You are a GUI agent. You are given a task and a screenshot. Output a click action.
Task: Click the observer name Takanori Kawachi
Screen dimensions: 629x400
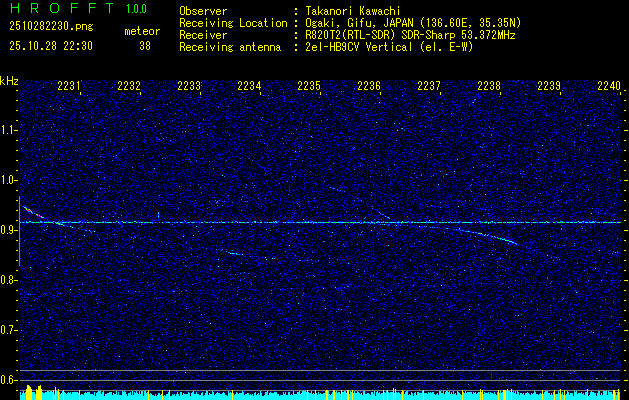tap(353, 11)
